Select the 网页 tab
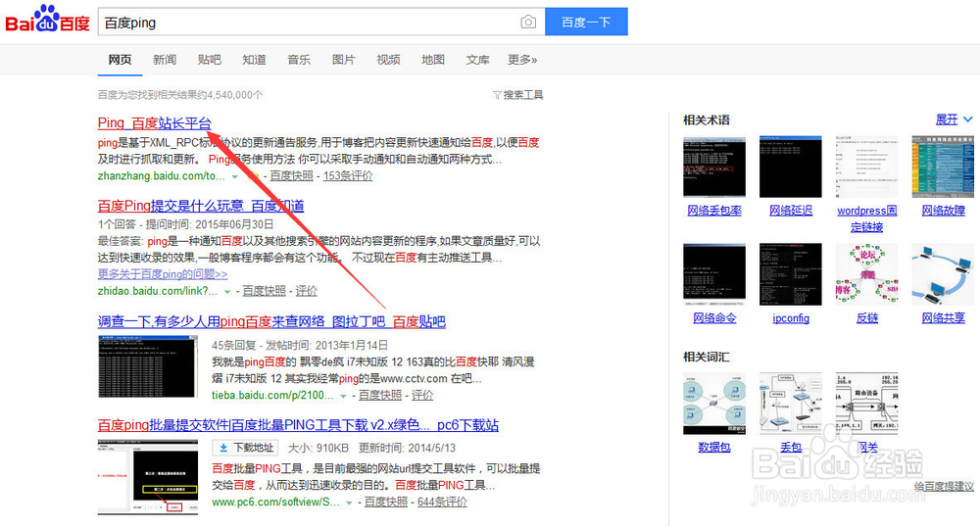This screenshot has height=528, width=980. point(120,60)
